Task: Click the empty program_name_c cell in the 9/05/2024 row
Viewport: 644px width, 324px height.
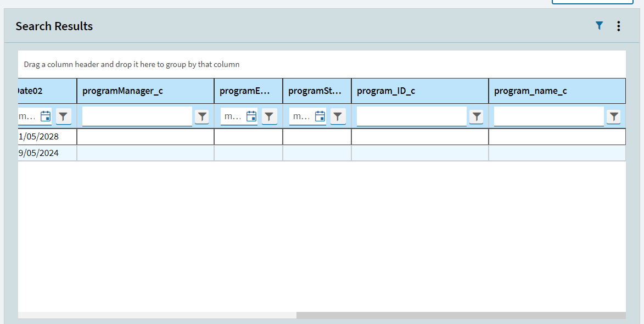Action: pyautogui.click(x=557, y=153)
